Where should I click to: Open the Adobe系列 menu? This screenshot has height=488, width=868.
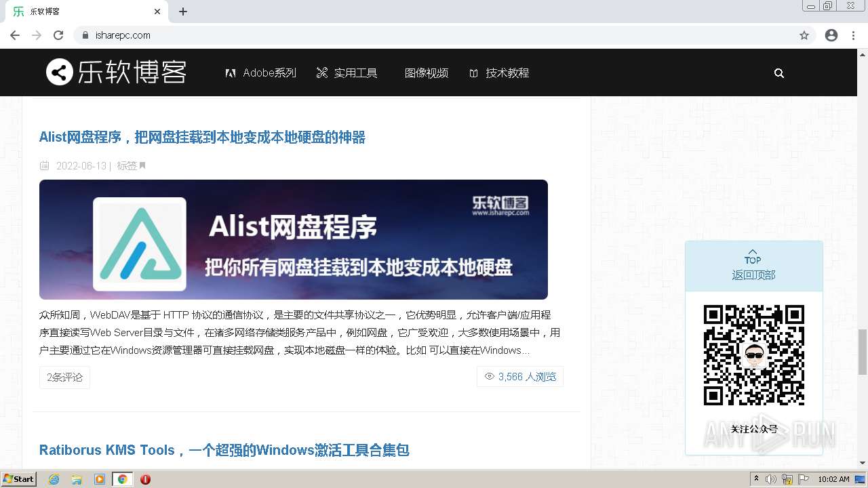(261, 73)
